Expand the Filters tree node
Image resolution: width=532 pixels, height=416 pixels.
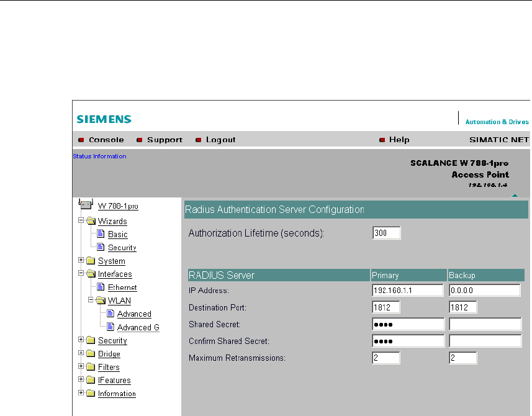pyautogui.click(x=81, y=366)
